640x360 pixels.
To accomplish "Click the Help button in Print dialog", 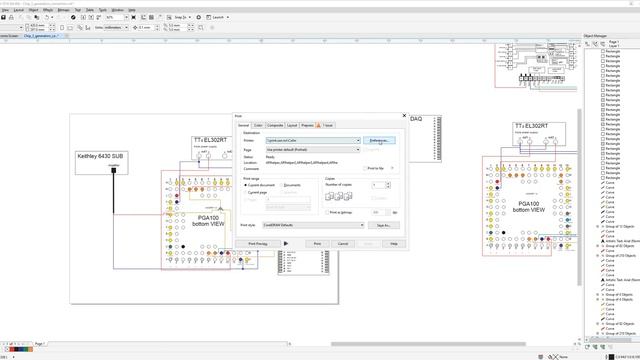I will pyautogui.click(x=394, y=244).
